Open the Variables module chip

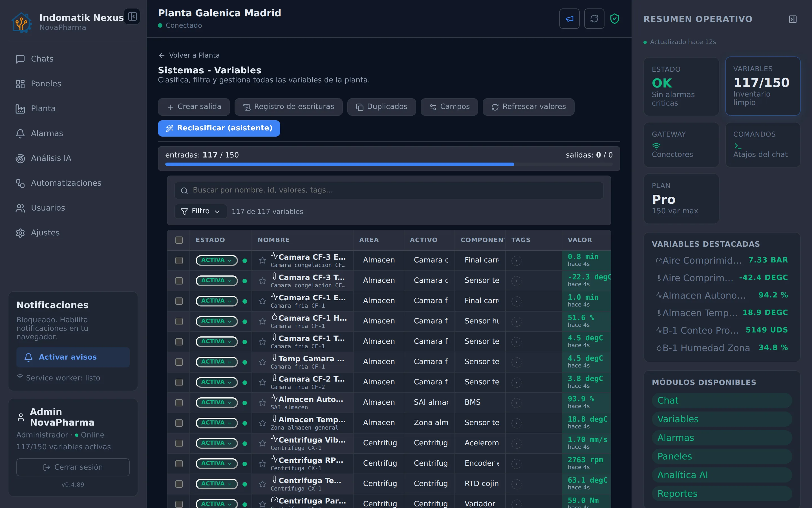(x=722, y=419)
